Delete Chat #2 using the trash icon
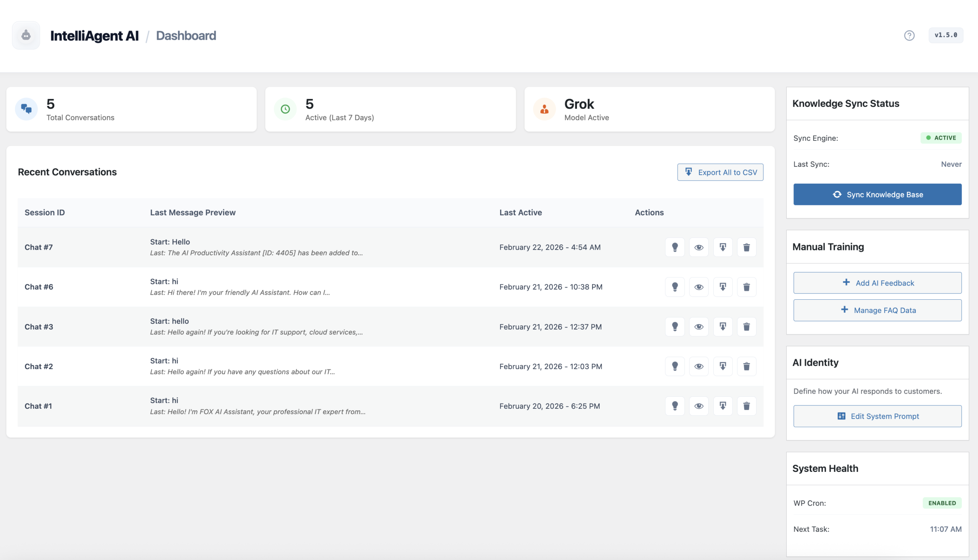 point(747,366)
